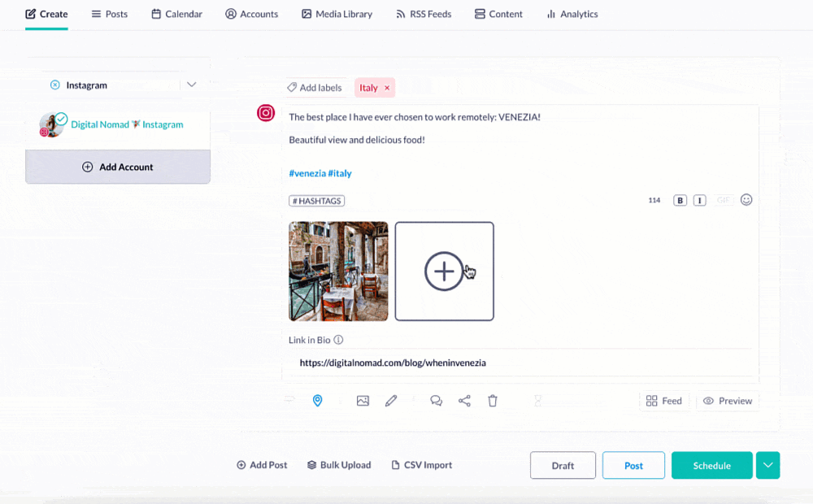Expand the Instagram account selector dropdown
This screenshot has height=504, width=813.
point(192,84)
